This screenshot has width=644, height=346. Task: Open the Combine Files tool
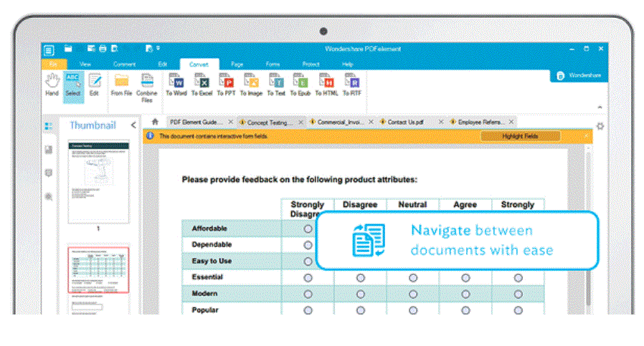tap(146, 88)
